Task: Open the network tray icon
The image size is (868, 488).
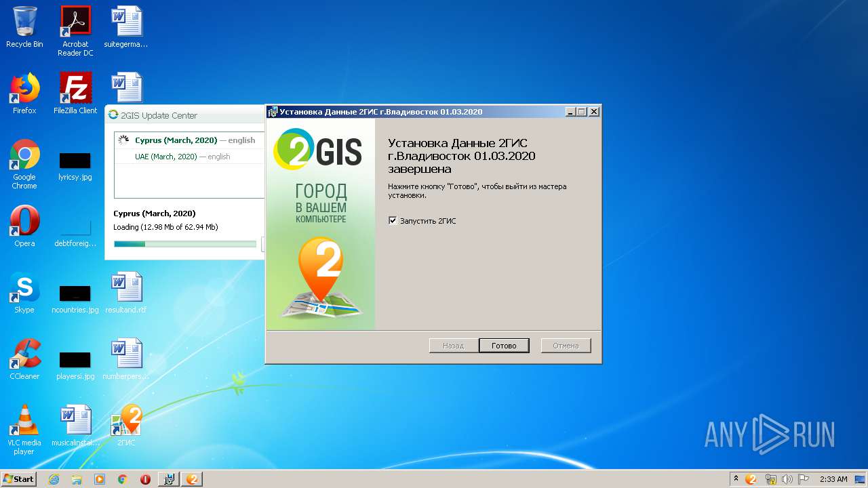Action: click(770, 479)
